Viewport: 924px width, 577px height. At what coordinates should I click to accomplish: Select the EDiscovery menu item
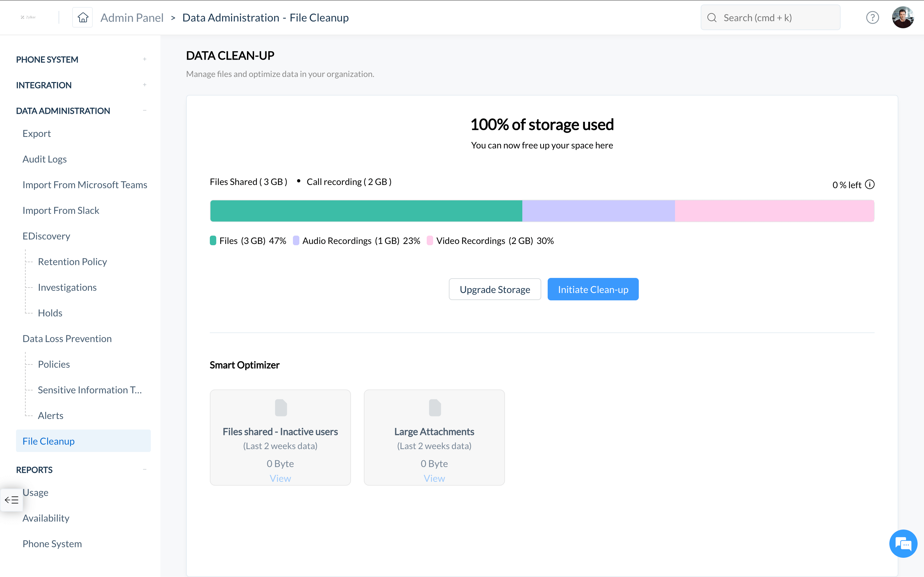click(47, 235)
